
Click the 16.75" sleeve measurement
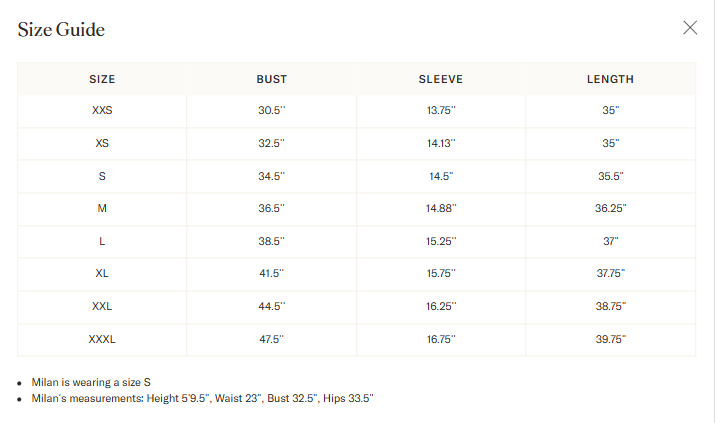click(x=441, y=339)
